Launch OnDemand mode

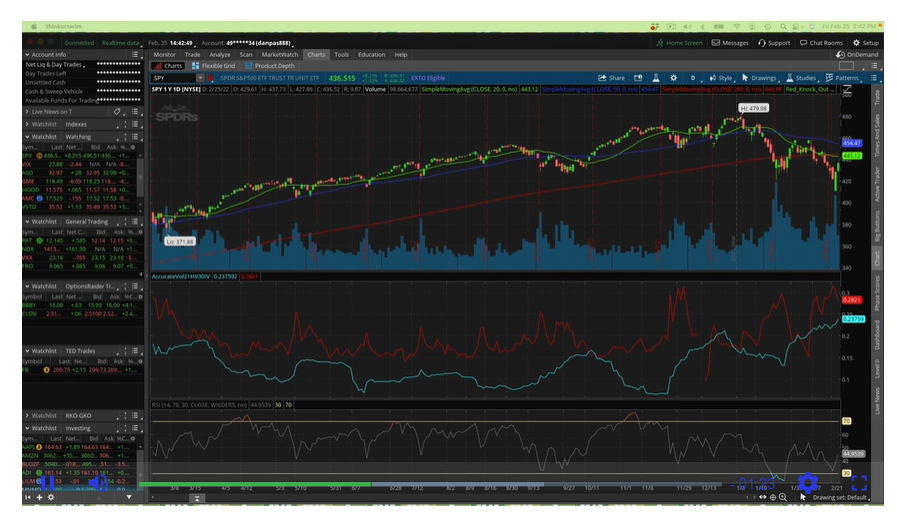pos(856,55)
